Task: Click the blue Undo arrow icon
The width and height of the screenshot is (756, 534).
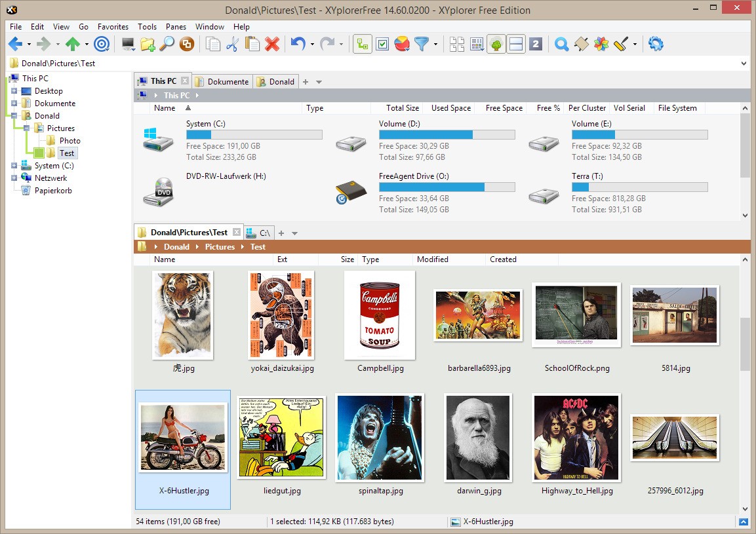Action: [x=298, y=45]
